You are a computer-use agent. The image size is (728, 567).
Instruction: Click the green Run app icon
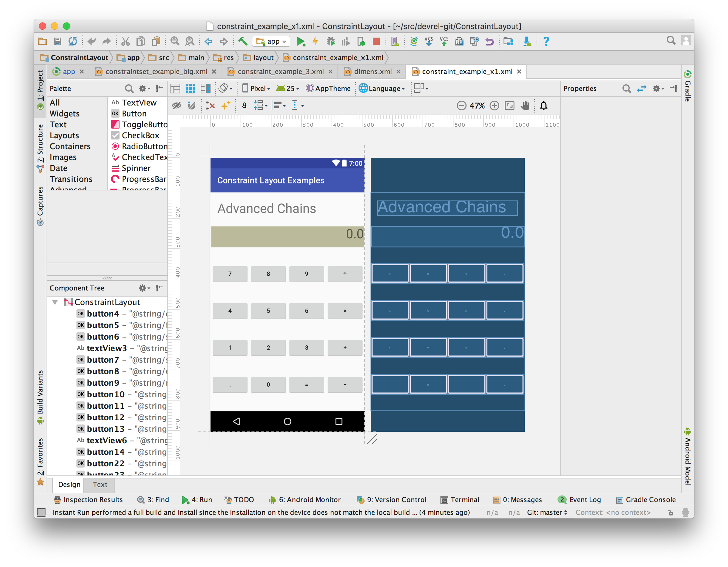[x=300, y=41]
